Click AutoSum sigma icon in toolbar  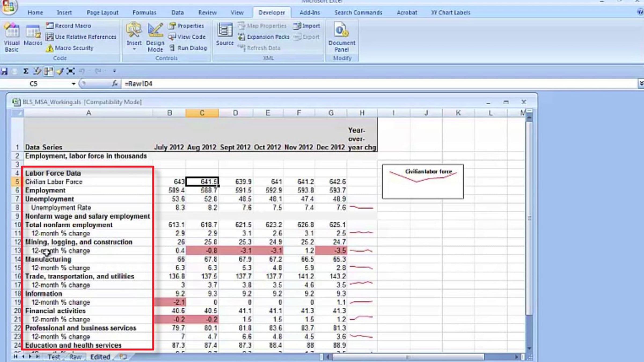(26, 71)
